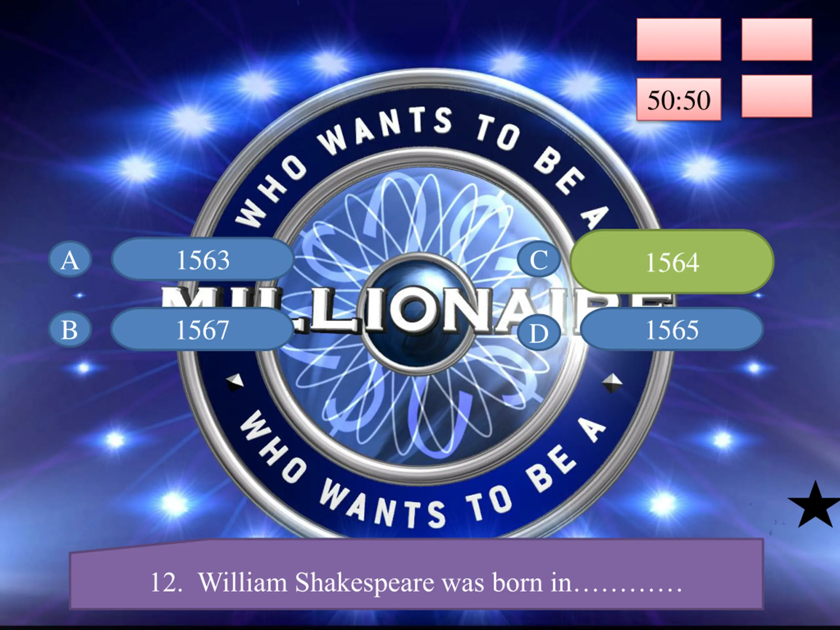The image size is (840, 630).
Task: Pick the green highlighted answer 1564
Action: click(672, 262)
